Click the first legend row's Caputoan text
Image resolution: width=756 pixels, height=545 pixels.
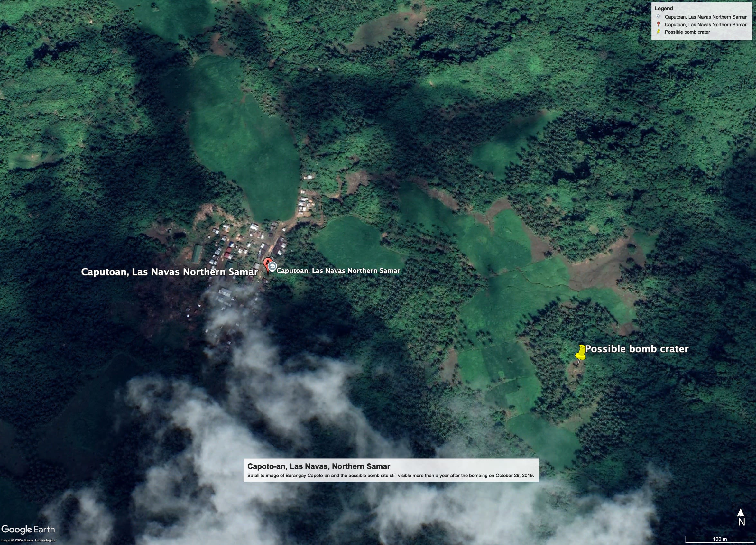(705, 17)
